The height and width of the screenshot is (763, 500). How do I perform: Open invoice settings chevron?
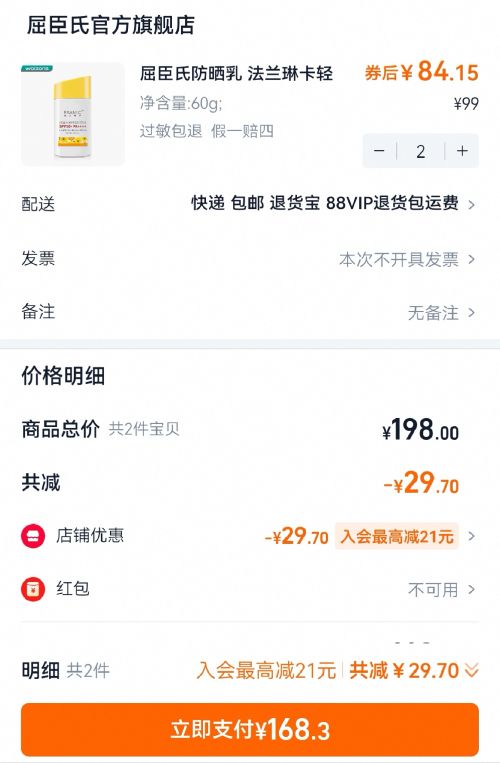[471, 259]
